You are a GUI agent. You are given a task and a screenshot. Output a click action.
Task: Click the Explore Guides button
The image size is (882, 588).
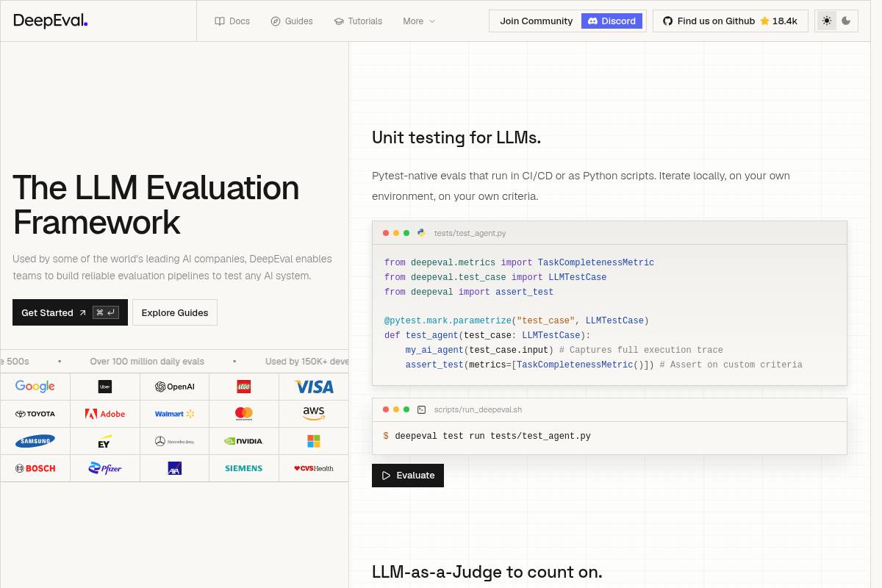(x=175, y=312)
